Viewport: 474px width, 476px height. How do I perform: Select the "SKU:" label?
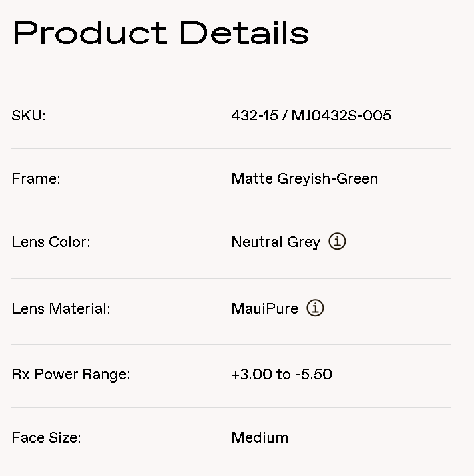29,115
